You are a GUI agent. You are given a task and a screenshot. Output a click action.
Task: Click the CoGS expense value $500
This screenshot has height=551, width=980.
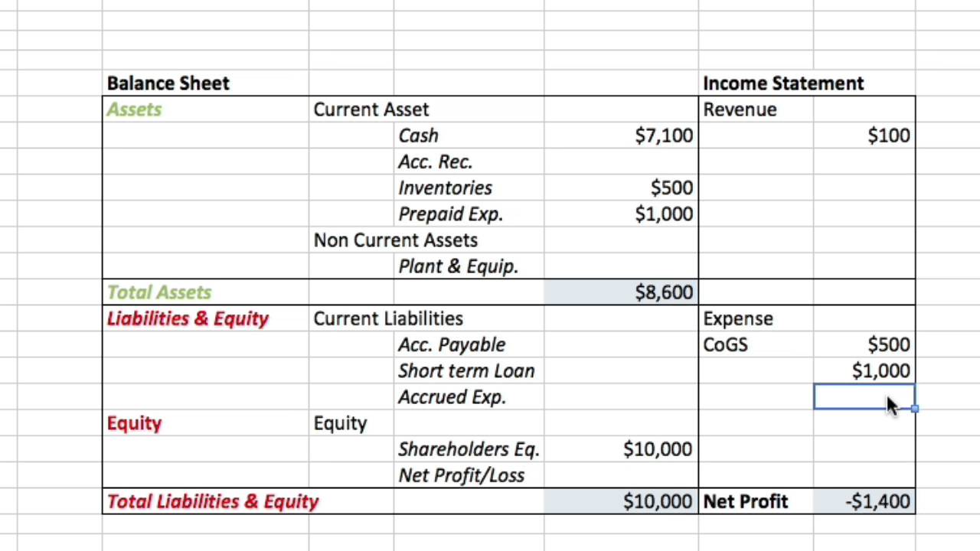coord(888,345)
